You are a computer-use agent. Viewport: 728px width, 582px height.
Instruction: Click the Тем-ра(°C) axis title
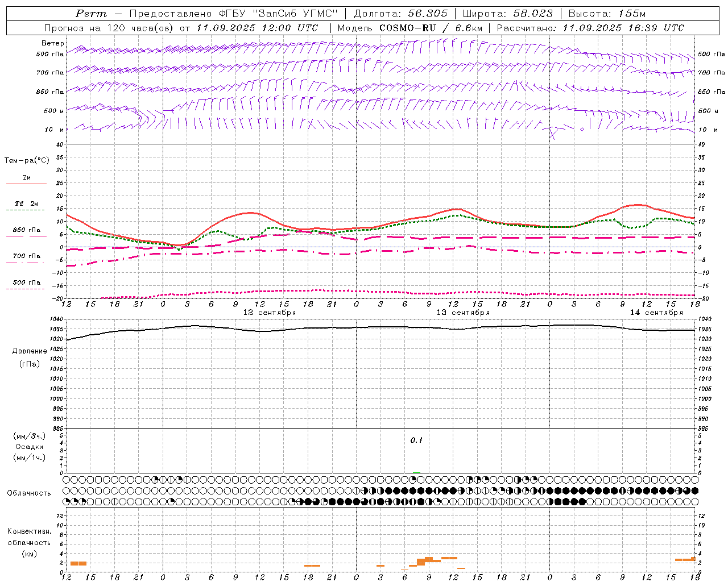pyautogui.click(x=27, y=161)
